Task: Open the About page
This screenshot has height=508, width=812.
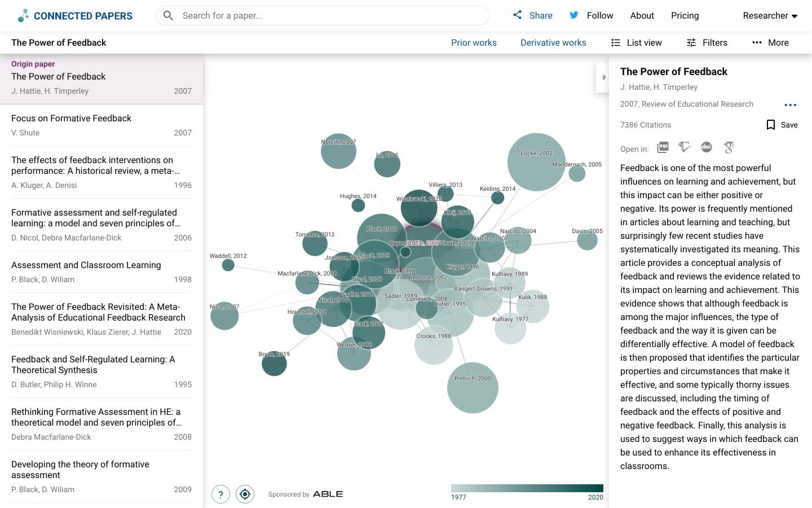Action: pos(642,16)
